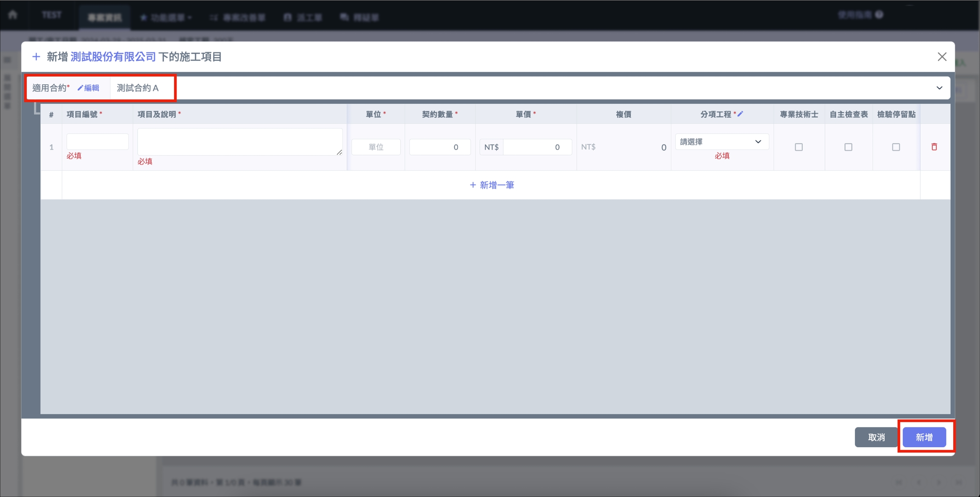Image resolution: width=980 pixels, height=497 pixels.
Task: Check the 專業技術士 checkbox in row 1
Action: click(798, 147)
